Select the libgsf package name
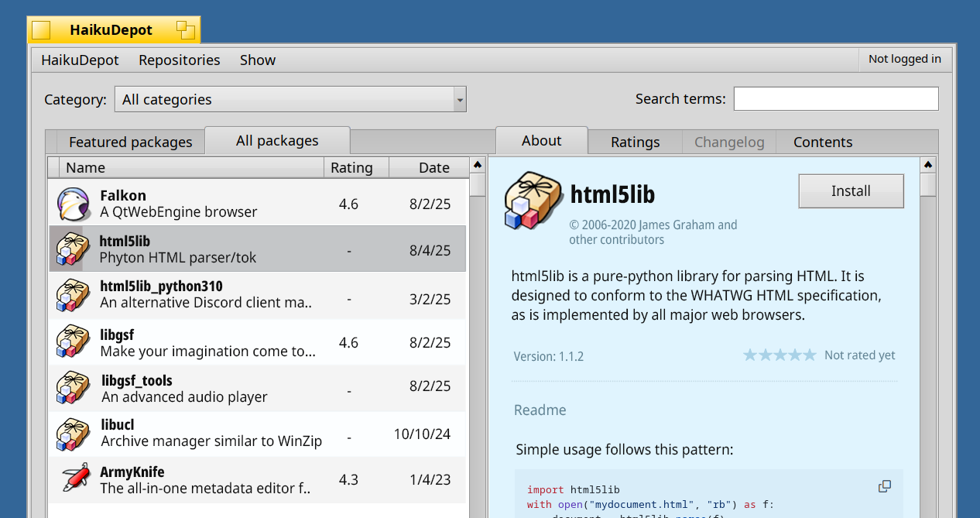Image resolution: width=980 pixels, height=518 pixels. tap(117, 334)
